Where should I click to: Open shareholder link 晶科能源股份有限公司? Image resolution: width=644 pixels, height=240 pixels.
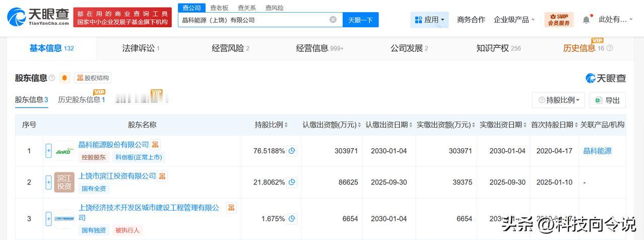click(113, 145)
